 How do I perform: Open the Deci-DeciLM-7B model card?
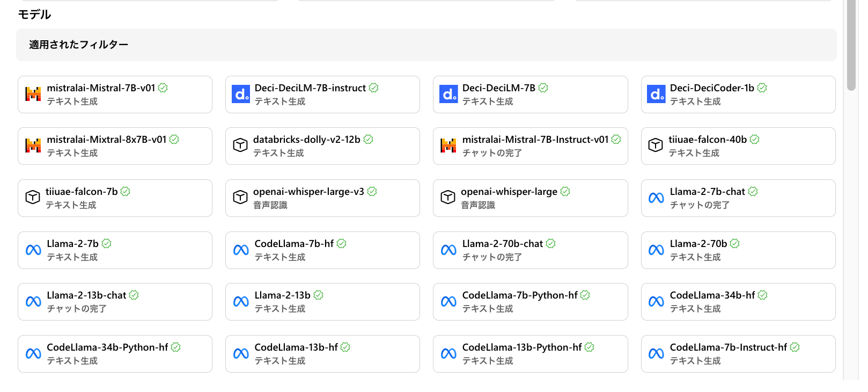pyautogui.click(x=530, y=95)
